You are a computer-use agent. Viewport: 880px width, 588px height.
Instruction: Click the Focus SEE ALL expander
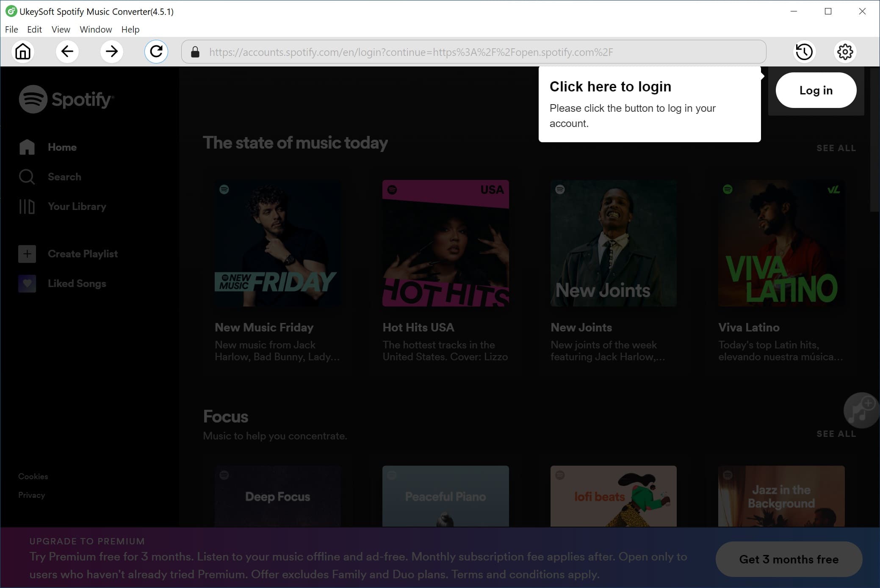coord(836,434)
